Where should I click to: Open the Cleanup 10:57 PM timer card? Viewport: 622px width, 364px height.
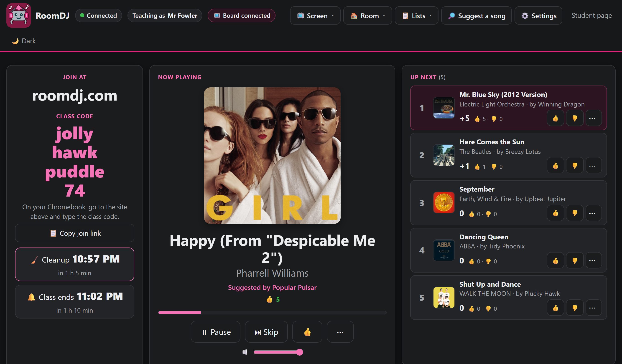click(74, 264)
